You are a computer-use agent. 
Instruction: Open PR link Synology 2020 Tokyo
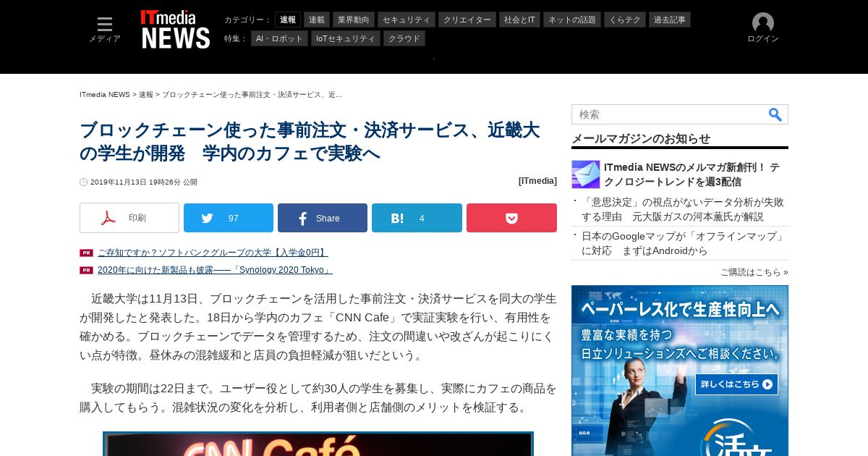pos(215,270)
